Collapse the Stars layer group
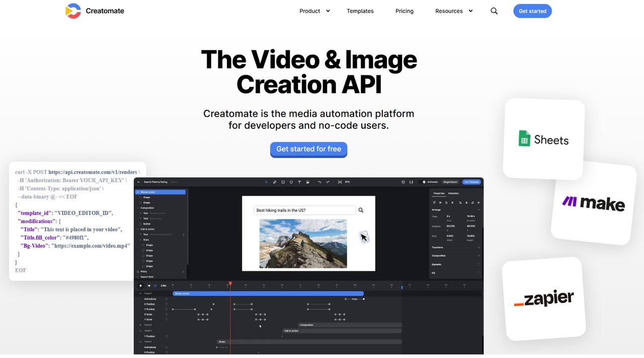The height and width of the screenshot is (358, 644). point(140,240)
